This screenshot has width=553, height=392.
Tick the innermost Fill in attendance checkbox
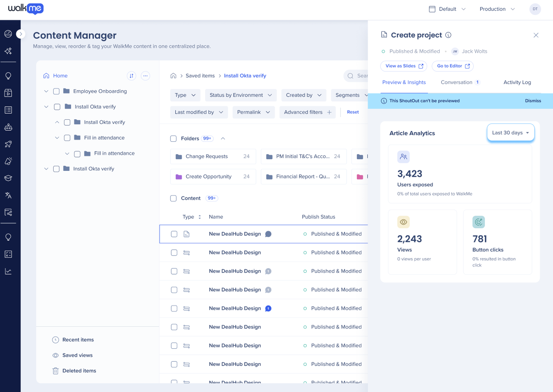(x=77, y=154)
